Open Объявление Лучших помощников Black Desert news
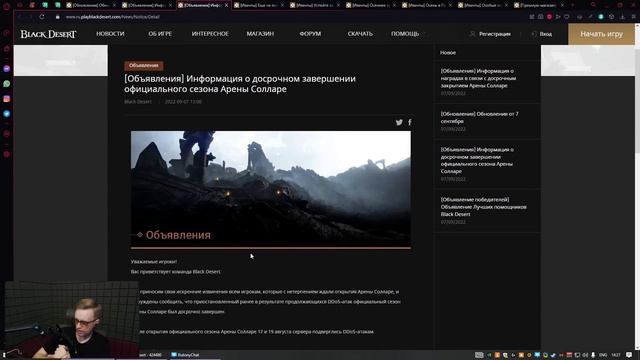Viewport: 640px width, 360px height. coord(483,207)
